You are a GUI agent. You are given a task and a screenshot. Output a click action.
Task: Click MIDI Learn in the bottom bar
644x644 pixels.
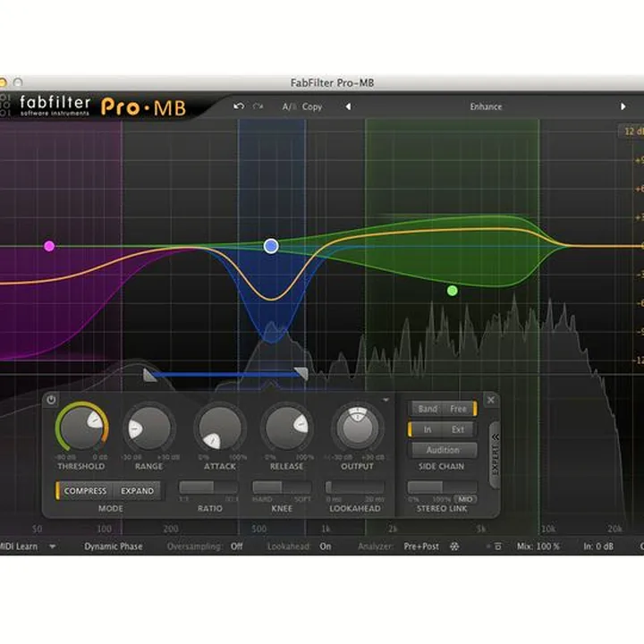click(19, 547)
